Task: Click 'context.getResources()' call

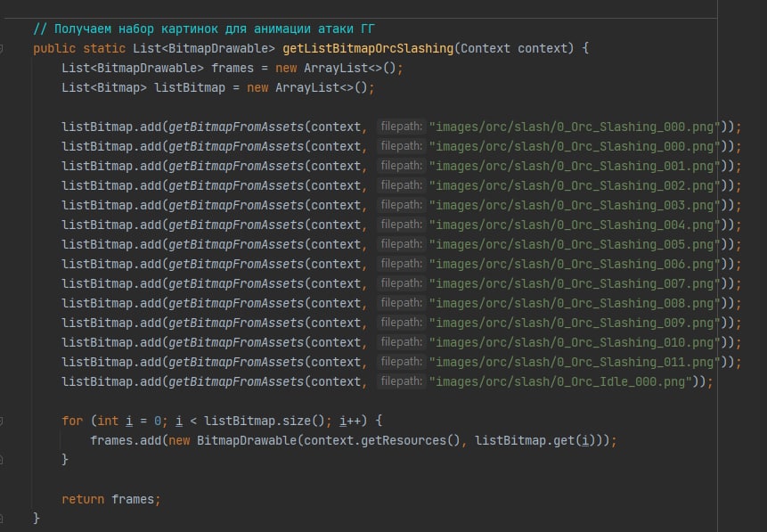Action: [x=381, y=440]
